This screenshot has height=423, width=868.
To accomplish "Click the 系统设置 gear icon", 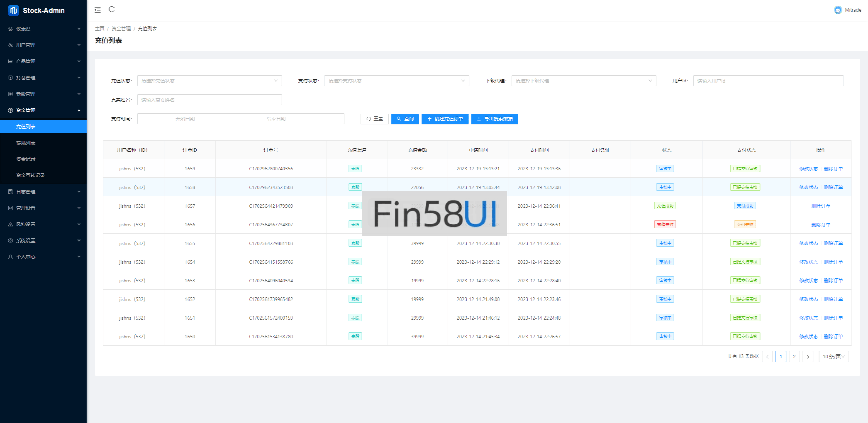I will 11,241.
